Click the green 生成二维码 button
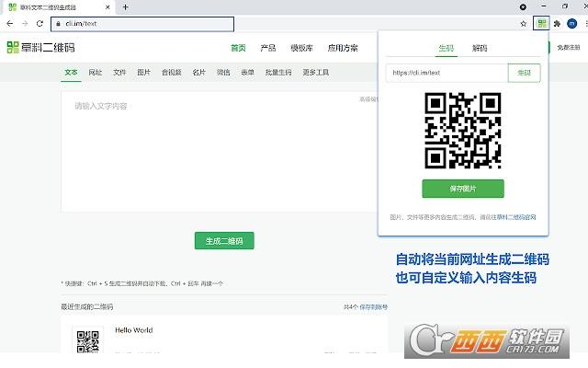The height and width of the screenshot is (368, 588). click(224, 241)
